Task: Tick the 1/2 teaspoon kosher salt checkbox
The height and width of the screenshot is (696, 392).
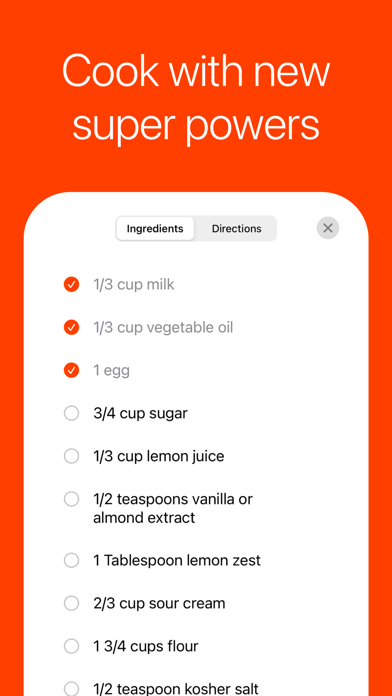Action: (x=71, y=688)
